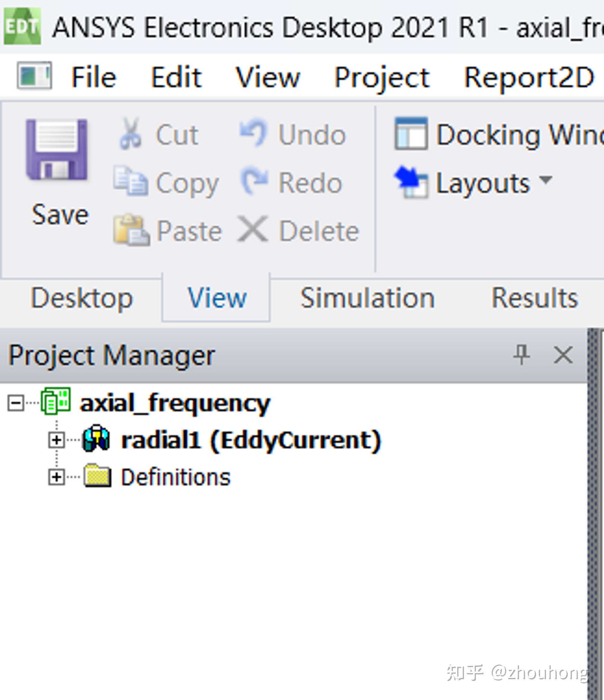Viewport: 604px width, 700px height.
Task: Open the Docking Windows icon
Action: coord(411,134)
